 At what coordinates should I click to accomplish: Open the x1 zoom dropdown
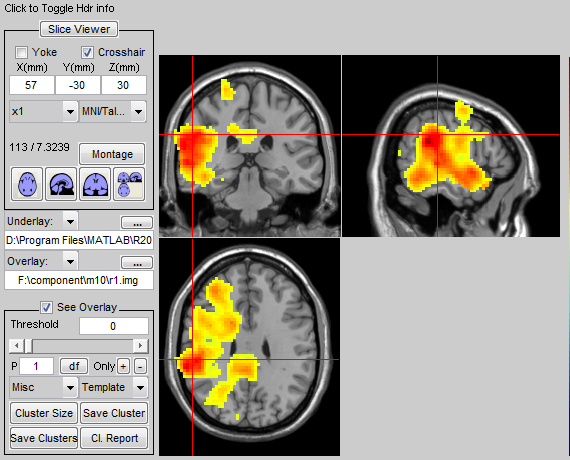point(43,111)
